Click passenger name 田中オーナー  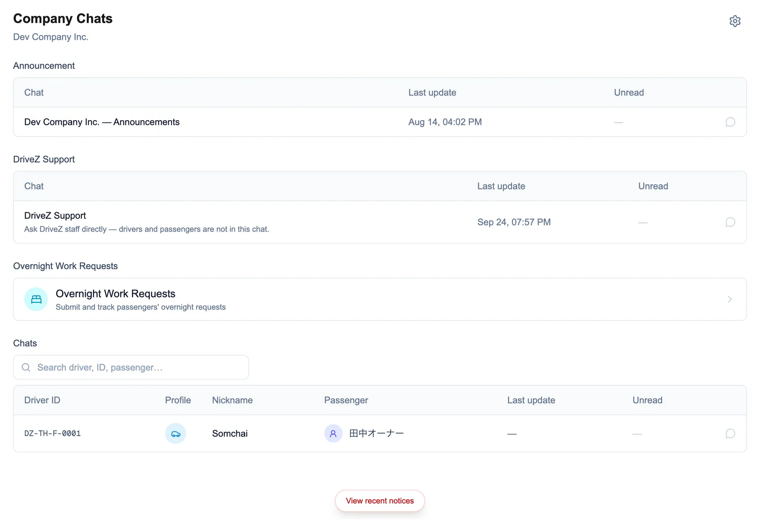376,433
